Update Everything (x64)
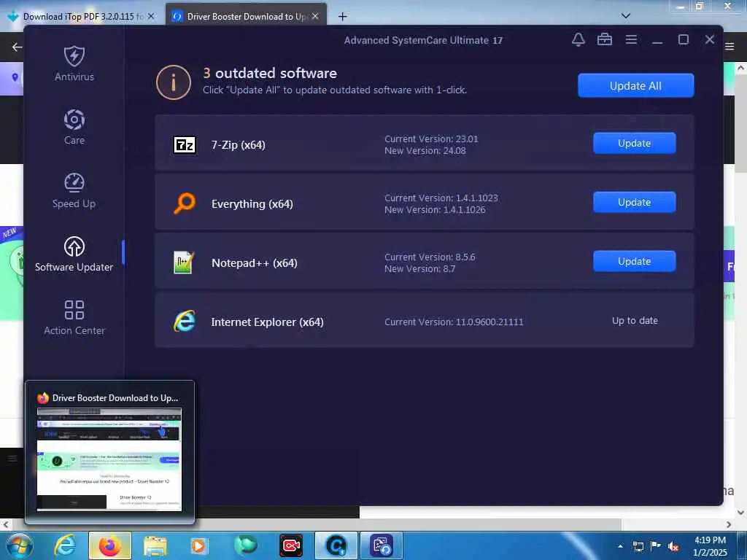The height and width of the screenshot is (560, 747). coord(634,203)
